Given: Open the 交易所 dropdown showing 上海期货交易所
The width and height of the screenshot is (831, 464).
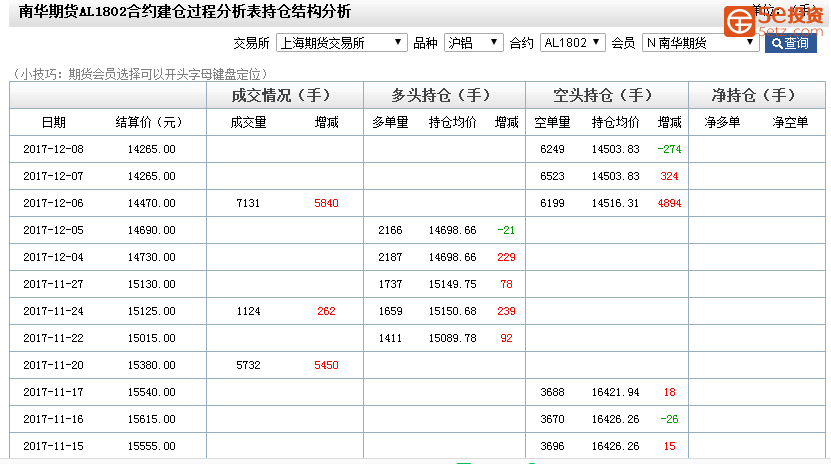Looking at the screenshot, I should click(341, 43).
